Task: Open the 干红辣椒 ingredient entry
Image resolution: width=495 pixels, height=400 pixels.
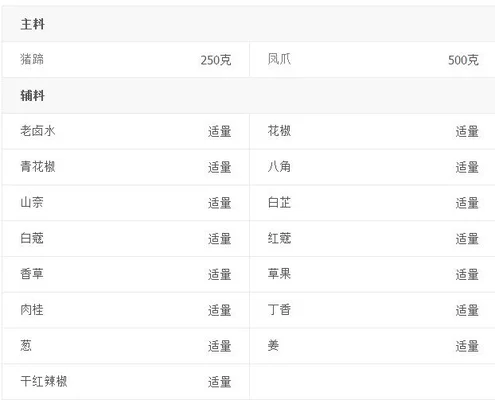Action: 44,381
